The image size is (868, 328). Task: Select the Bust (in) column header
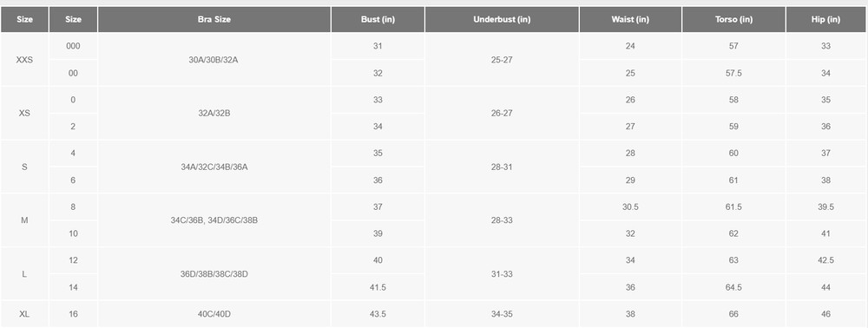click(x=378, y=19)
